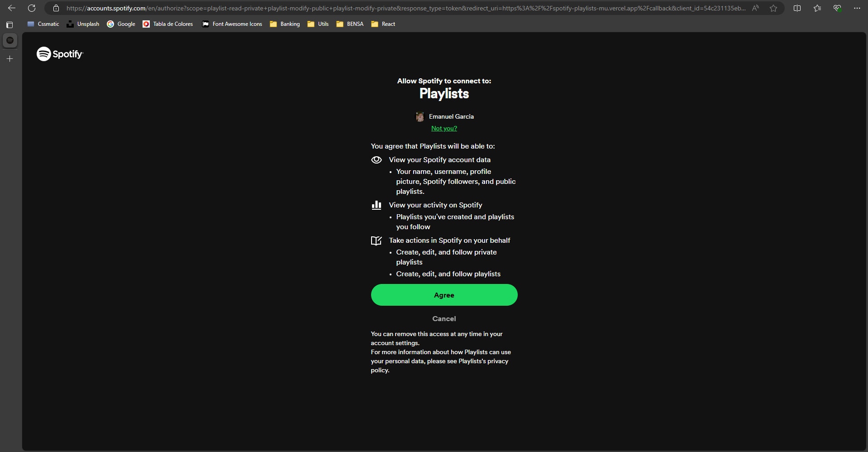Open split screen view icon

797,8
